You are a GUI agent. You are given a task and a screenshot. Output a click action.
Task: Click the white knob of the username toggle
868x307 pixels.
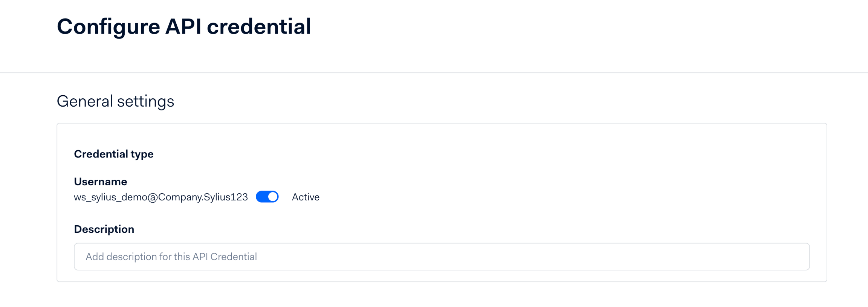click(272, 197)
